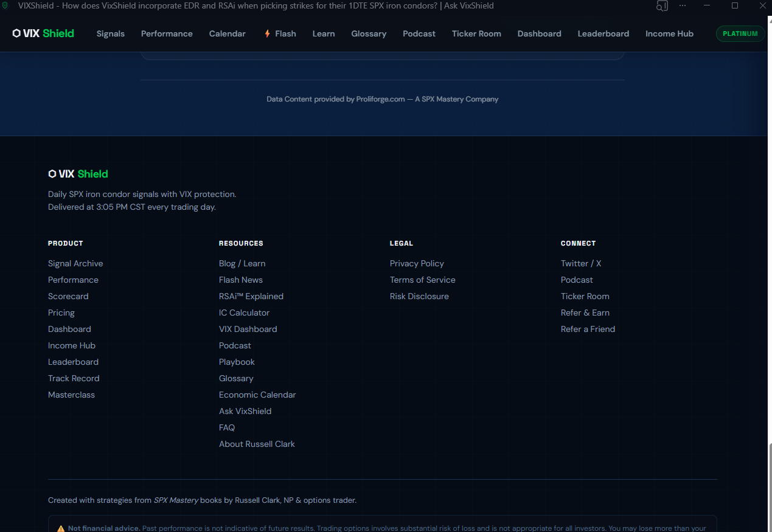The height and width of the screenshot is (532, 772).
Task: Open Risk Disclosure under Legal
Action: coord(419,296)
